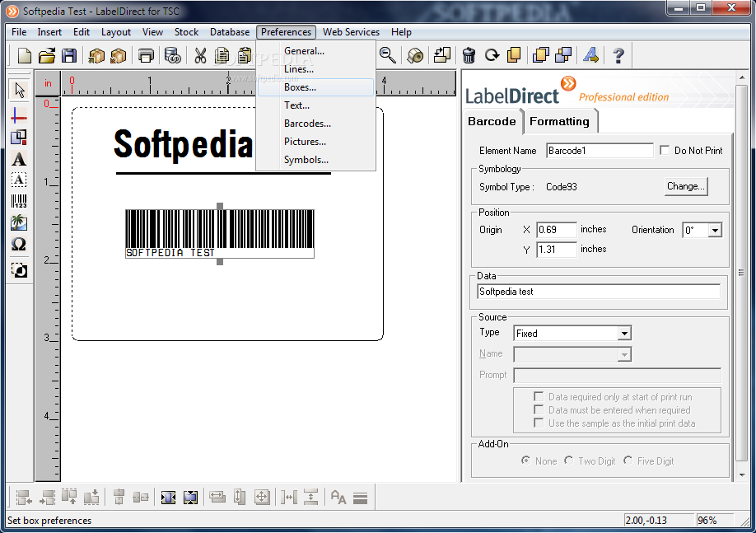This screenshot has height=533, width=756.
Task: Cut selection with scissors icon
Action: click(x=200, y=55)
